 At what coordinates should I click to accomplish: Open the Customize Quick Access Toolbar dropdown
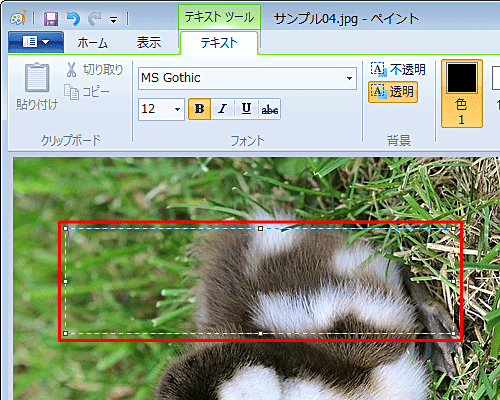114,20
